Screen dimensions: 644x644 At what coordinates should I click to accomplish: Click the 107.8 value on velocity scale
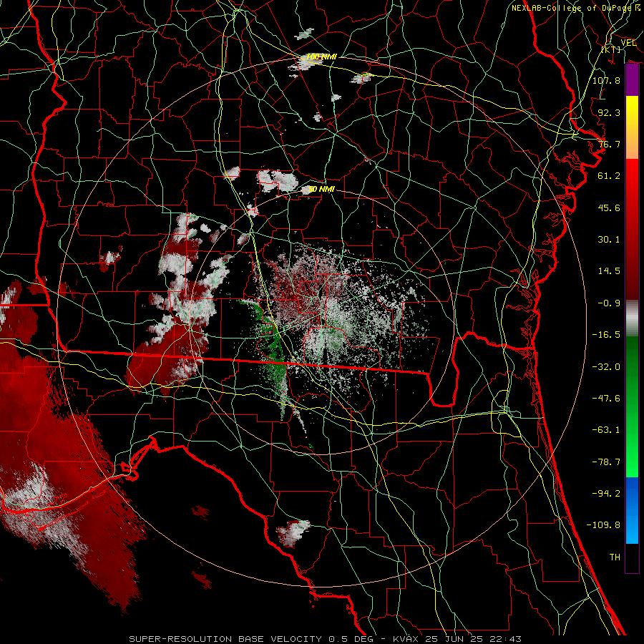pyautogui.click(x=606, y=81)
